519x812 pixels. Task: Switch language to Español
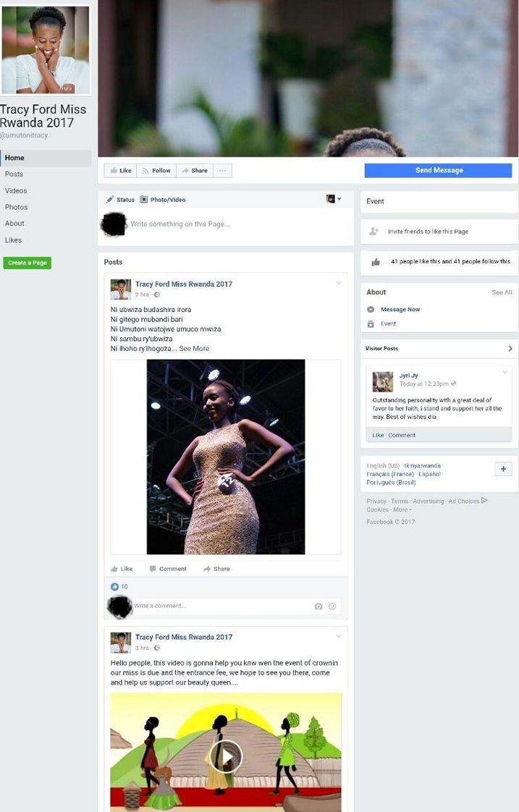(x=429, y=474)
